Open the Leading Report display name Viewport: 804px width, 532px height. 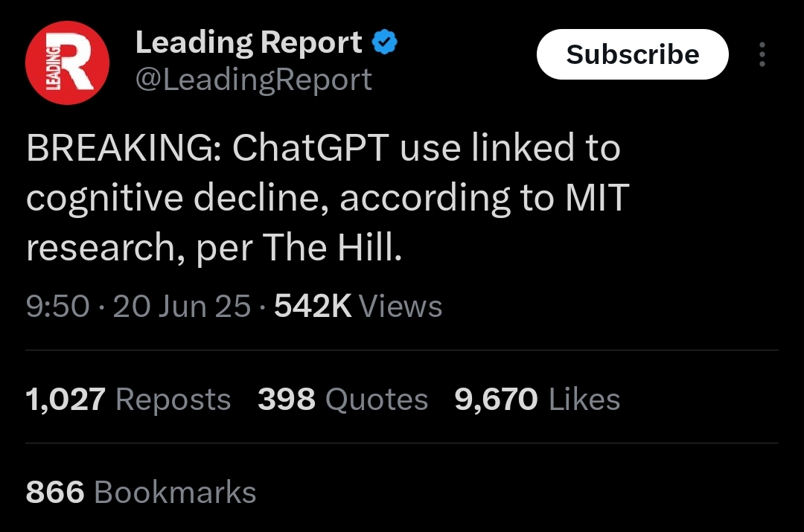pos(249,42)
